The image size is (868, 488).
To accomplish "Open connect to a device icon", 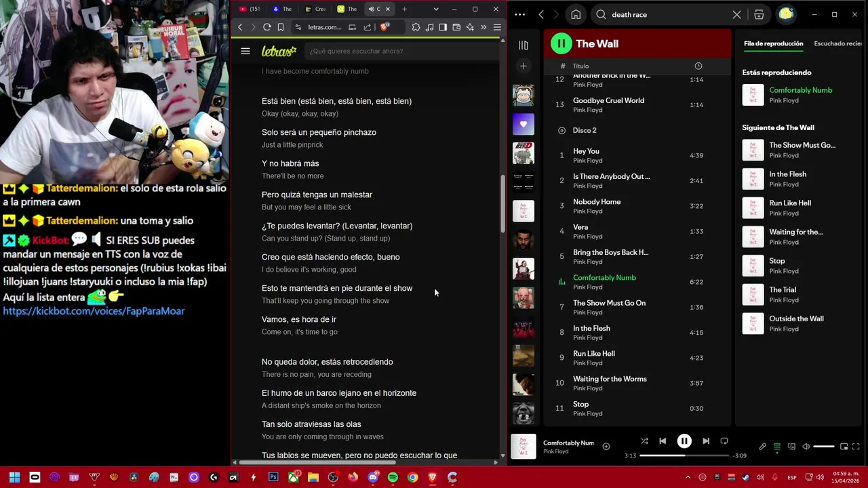I will 791,447.
